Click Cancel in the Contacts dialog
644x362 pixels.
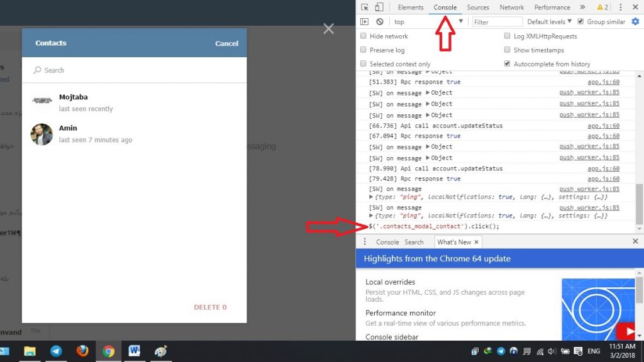(x=226, y=43)
